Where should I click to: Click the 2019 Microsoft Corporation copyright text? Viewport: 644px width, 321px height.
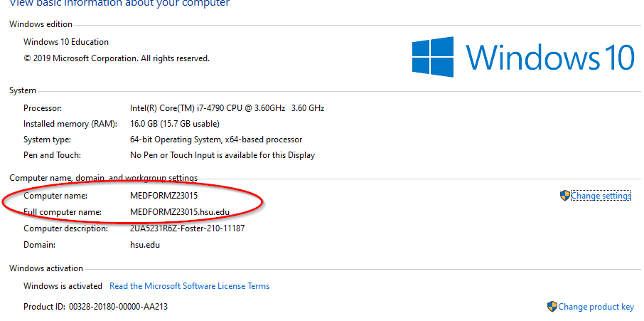[x=117, y=58]
